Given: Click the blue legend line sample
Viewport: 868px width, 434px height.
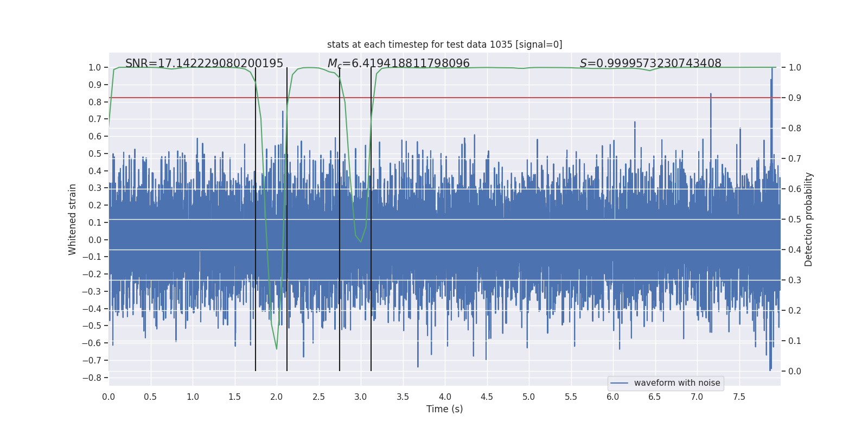Looking at the screenshot, I should [x=620, y=383].
